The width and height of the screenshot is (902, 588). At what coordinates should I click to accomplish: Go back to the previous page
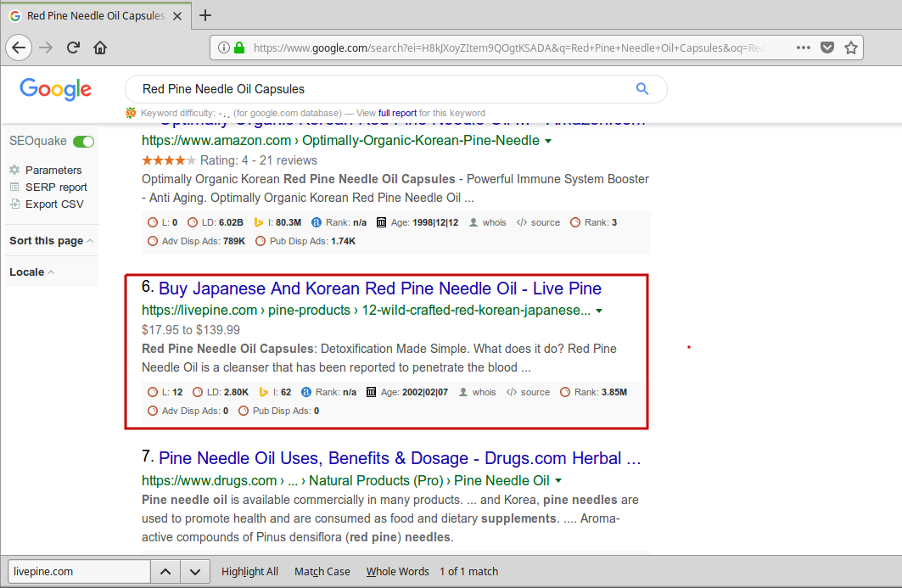point(19,48)
